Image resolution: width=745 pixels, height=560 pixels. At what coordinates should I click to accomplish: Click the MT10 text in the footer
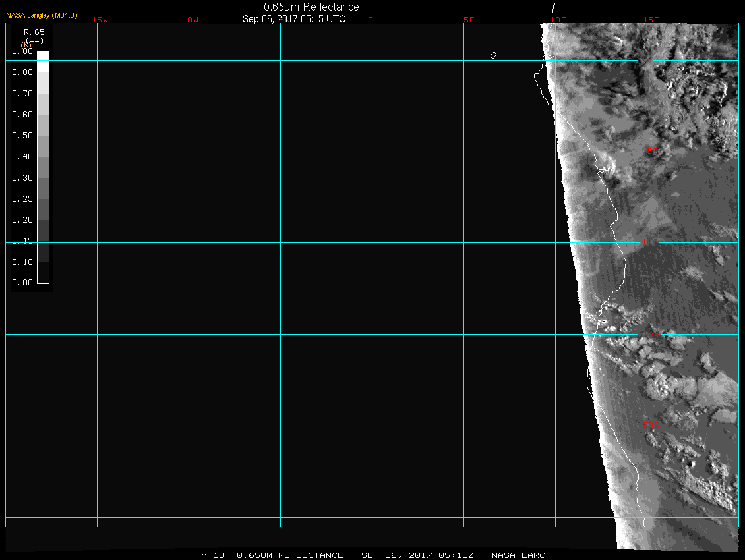[x=212, y=555]
